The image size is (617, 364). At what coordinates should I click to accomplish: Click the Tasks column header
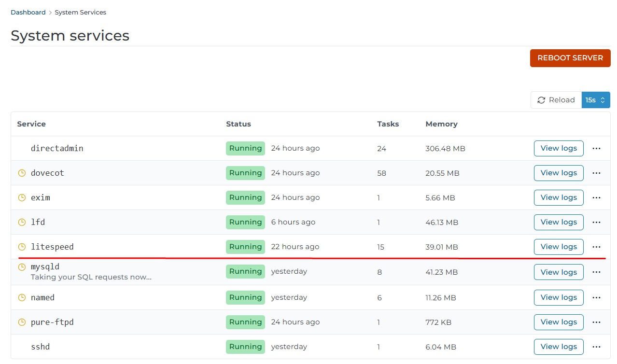(x=388, y=124)
